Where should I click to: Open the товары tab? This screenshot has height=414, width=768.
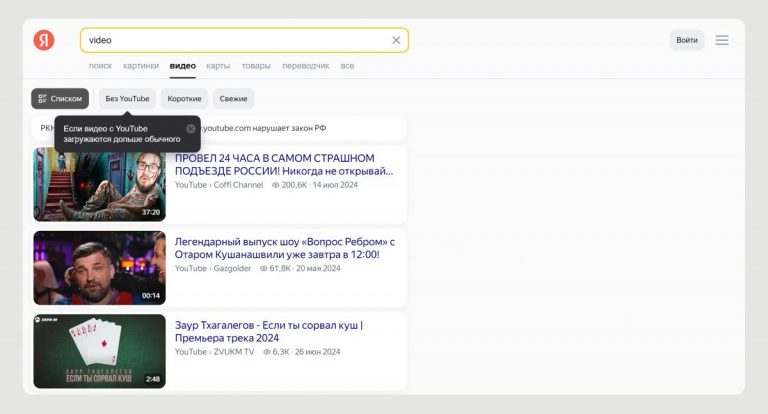[256, 66]
